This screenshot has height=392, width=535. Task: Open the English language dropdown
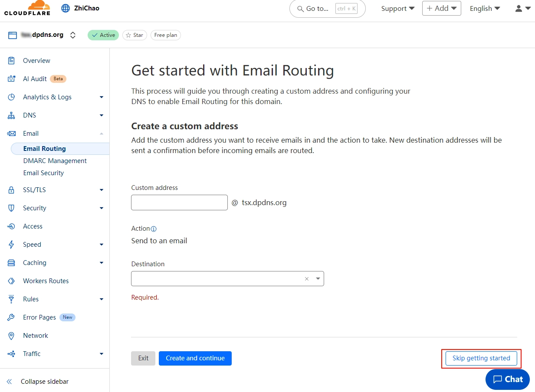pyautogui.click(x=485, y=8)
